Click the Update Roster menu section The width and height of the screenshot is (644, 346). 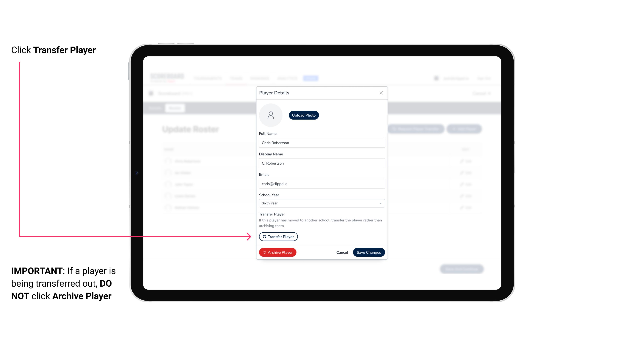click(x=191, y=129)
